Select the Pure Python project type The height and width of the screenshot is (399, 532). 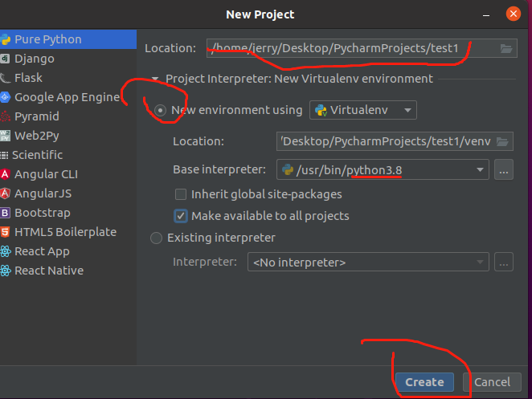pyautogui.click(x=68, y=39)
